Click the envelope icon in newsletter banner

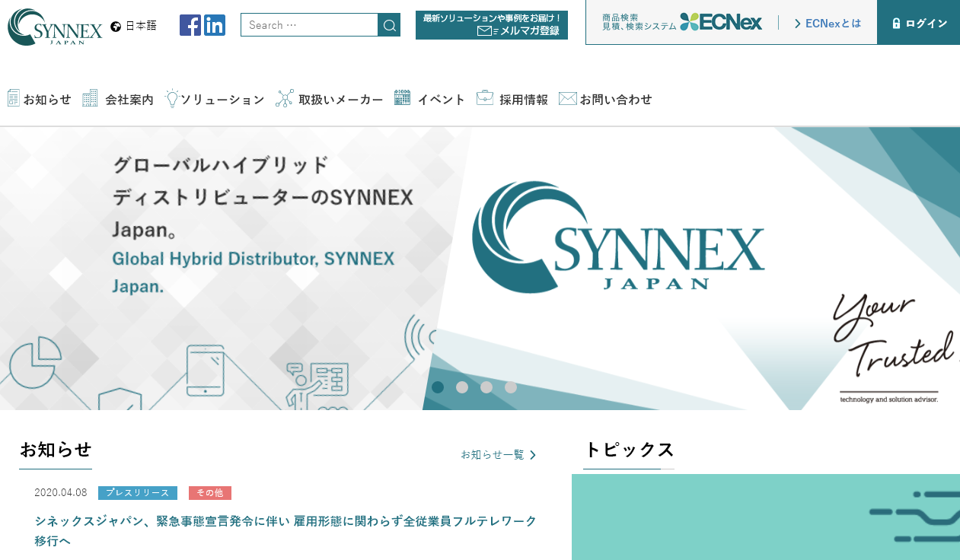[x=484, y=30]
